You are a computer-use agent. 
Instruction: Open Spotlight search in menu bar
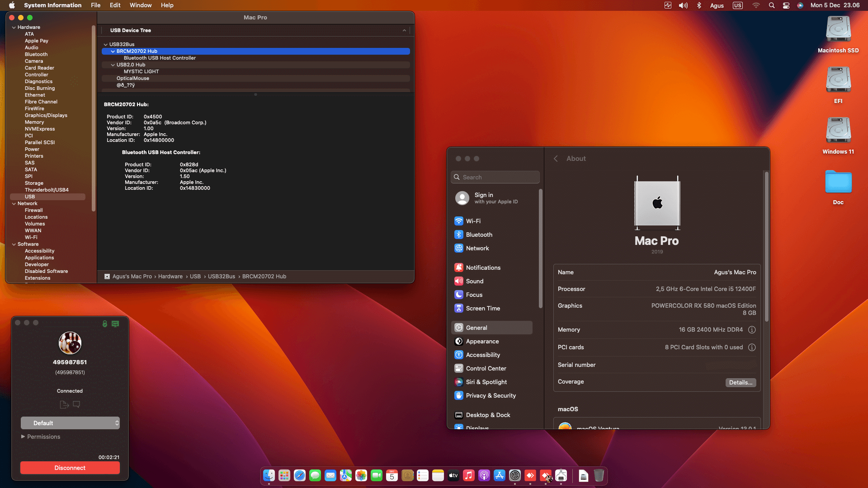[772, 5]
